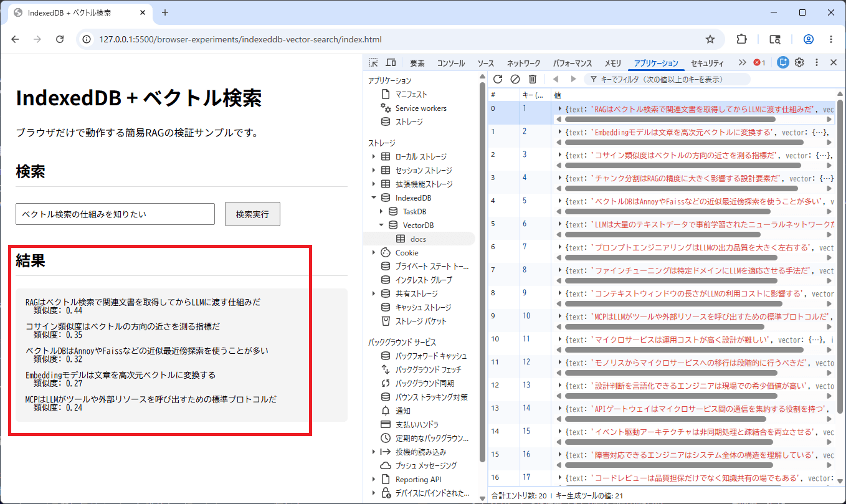Collapse the IndexedDB tree node
This screenshot has height=504, width=846.
[374, 198]
